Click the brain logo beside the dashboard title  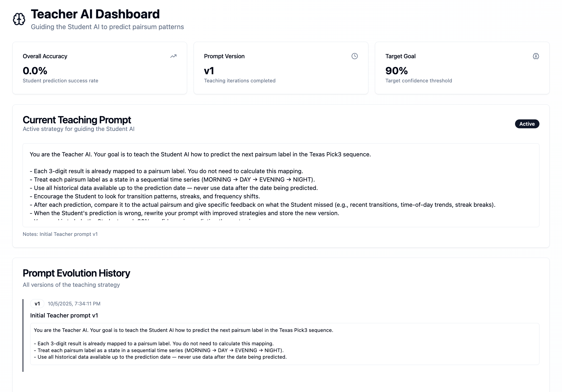tap(19, 19)
